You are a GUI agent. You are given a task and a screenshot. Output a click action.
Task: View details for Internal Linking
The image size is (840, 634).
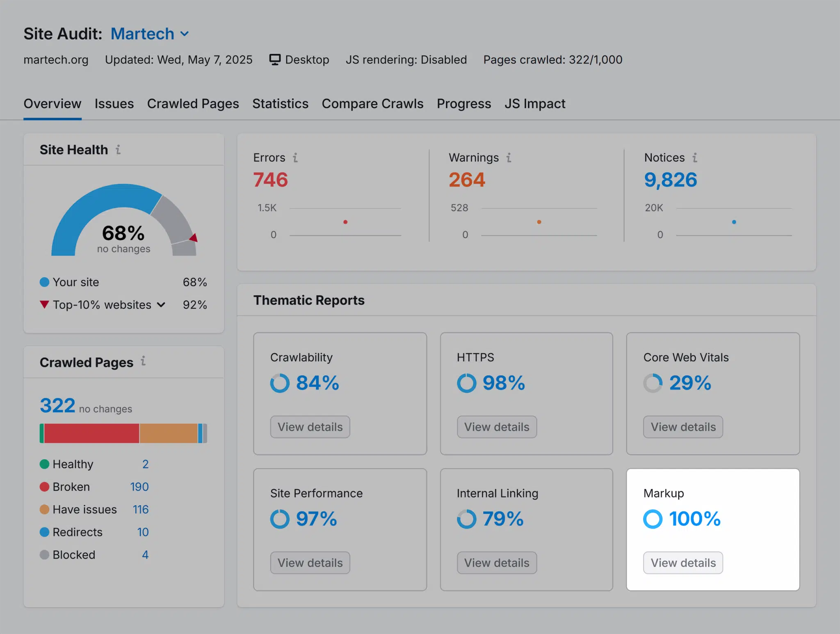click(x=497, y=563)
